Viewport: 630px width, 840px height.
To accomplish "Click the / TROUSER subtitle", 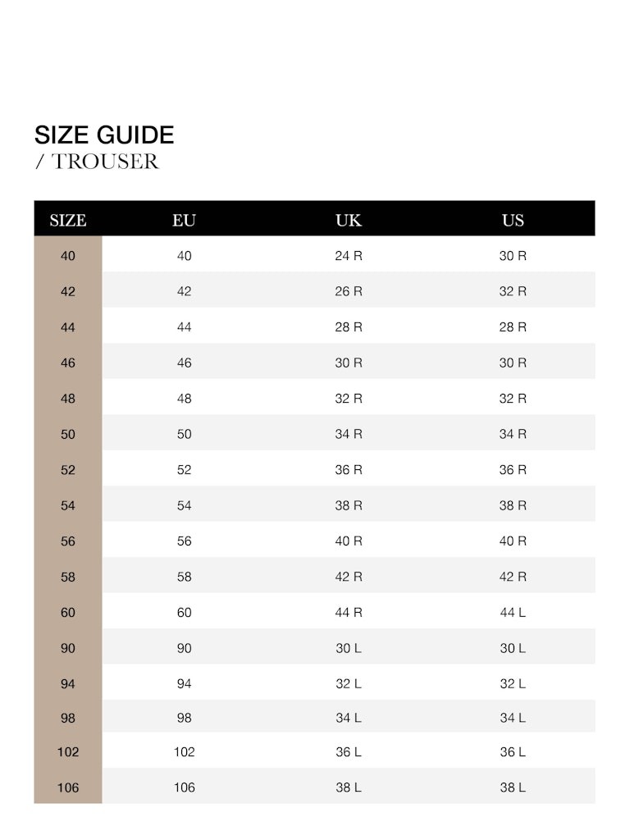I will pos(97,162).
